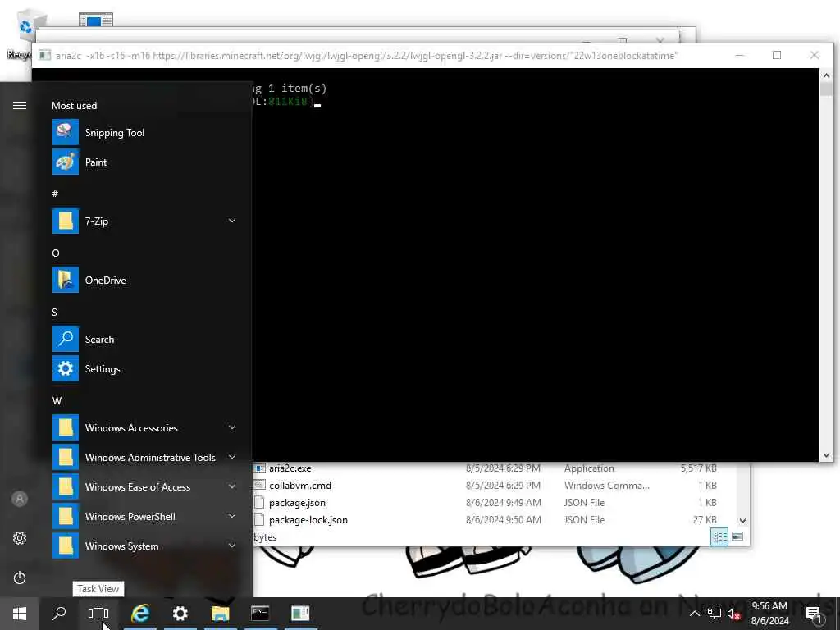Open the Action Center notifications icon
Viewport: 840px width, 630px height.
814,614
